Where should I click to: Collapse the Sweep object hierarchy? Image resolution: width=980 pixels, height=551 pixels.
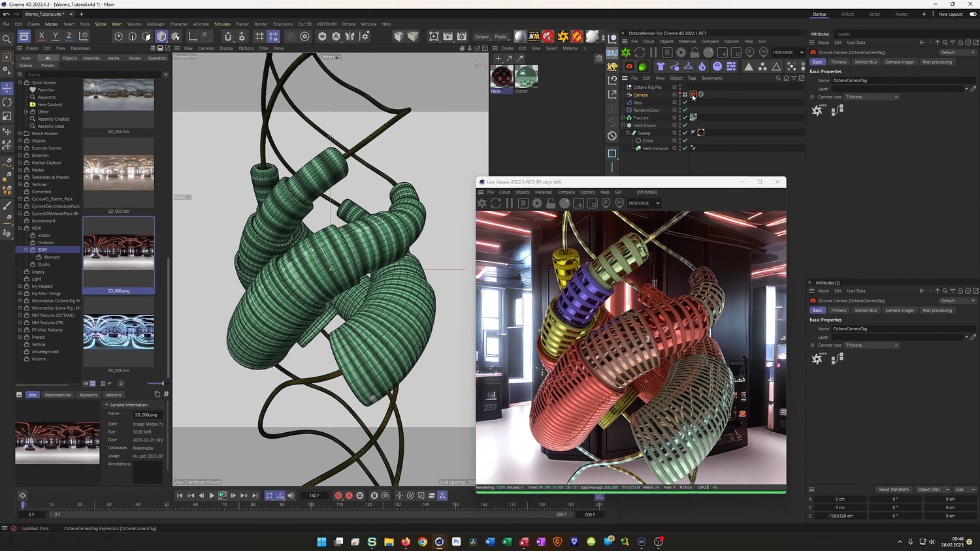pos(628,133)
